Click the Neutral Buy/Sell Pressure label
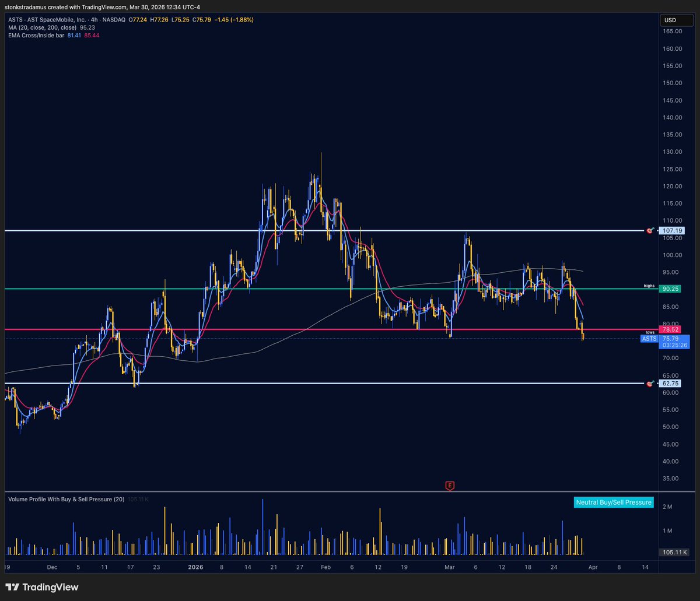Viewport: 700px width, 601px height. tap(614, 502)
